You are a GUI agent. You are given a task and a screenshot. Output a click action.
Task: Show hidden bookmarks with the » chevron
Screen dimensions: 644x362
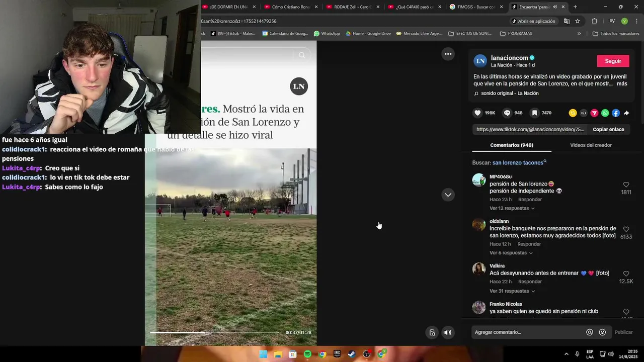point(579,34)
